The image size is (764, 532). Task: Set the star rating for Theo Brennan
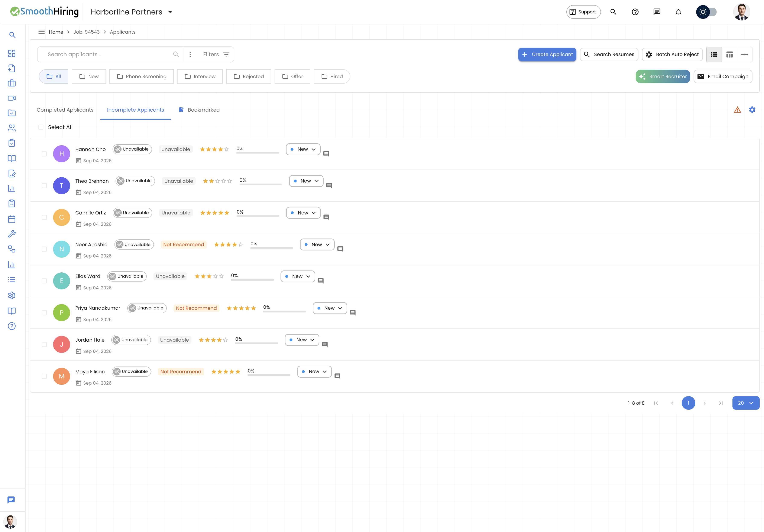[217, 181]
